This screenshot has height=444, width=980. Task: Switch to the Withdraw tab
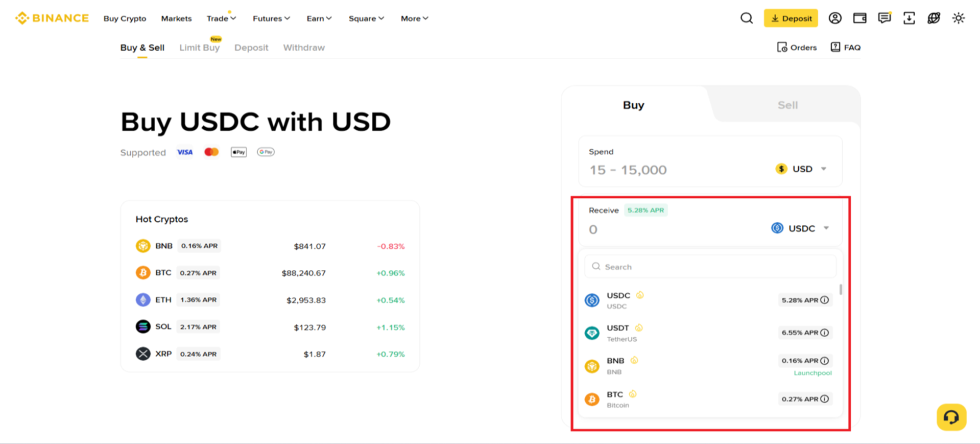(304, 48)
